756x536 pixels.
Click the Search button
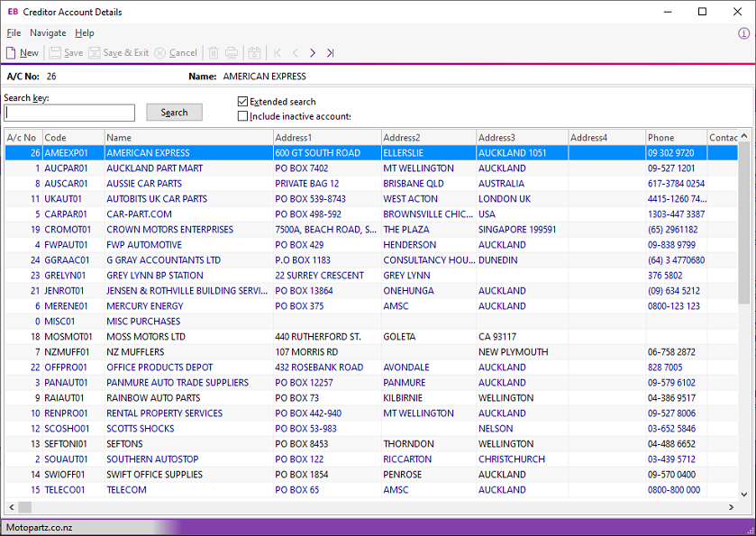174,113
